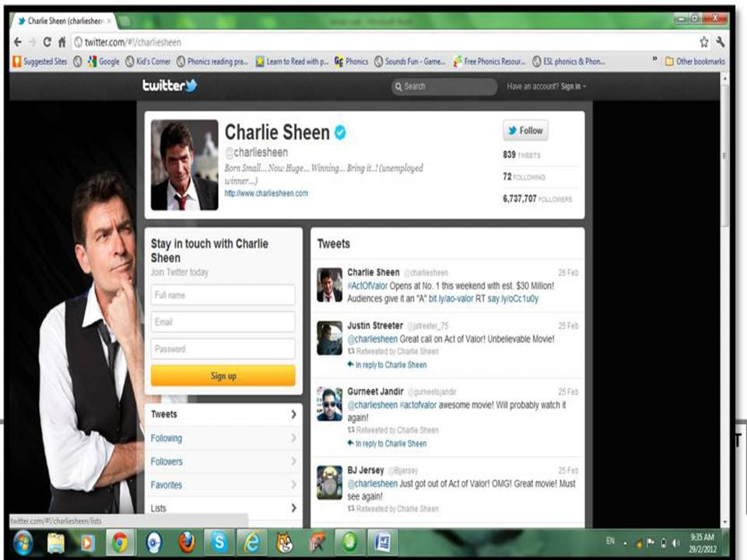Image resolution: width=747 pixels, height=560 pixels.
Task: Click BJ Jersey name in tweet
Action: pyautogui.click(x=366, y=470)
